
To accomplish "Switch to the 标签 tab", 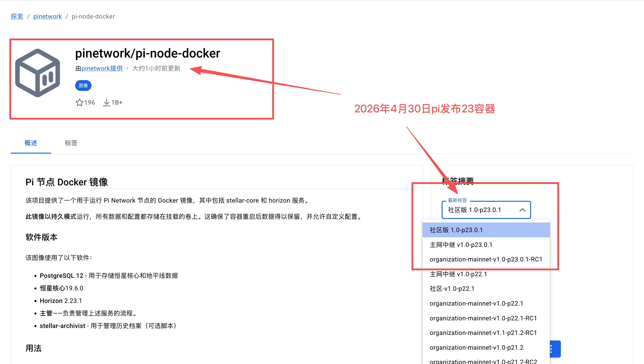I will [71, 143].
